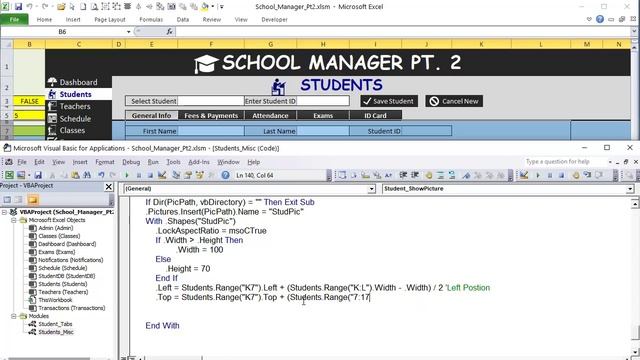Click the Indent icon in the Edit toolbar
The width and height of the screenshot is (640, 360).
[x=403, y=175]
